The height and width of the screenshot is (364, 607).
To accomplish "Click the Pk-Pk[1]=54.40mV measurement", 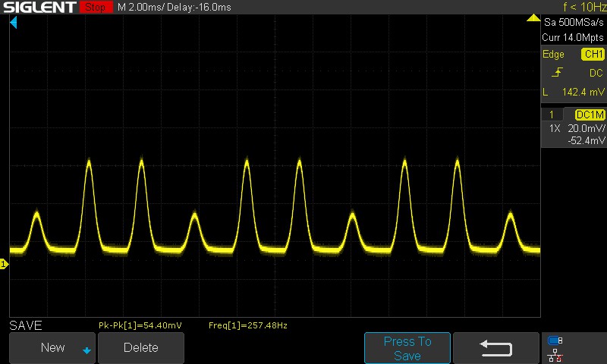I will click(x=140, y=325).
